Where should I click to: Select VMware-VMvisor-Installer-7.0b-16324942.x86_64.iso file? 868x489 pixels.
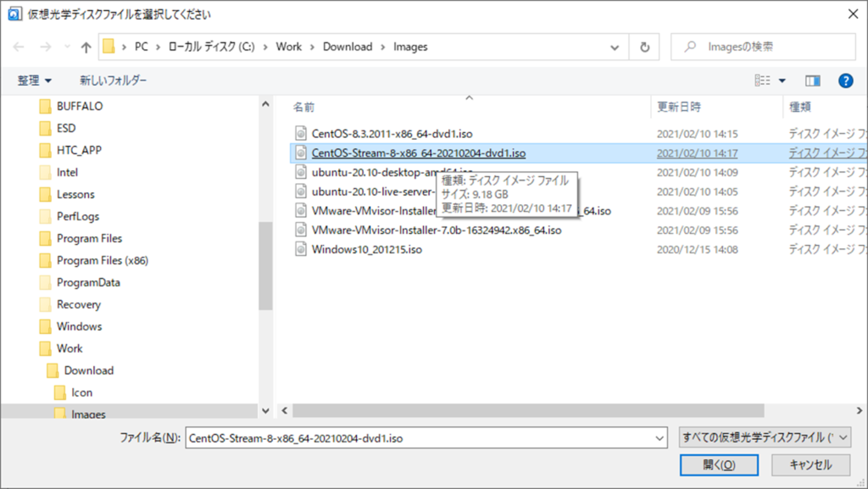click(437, 231)
